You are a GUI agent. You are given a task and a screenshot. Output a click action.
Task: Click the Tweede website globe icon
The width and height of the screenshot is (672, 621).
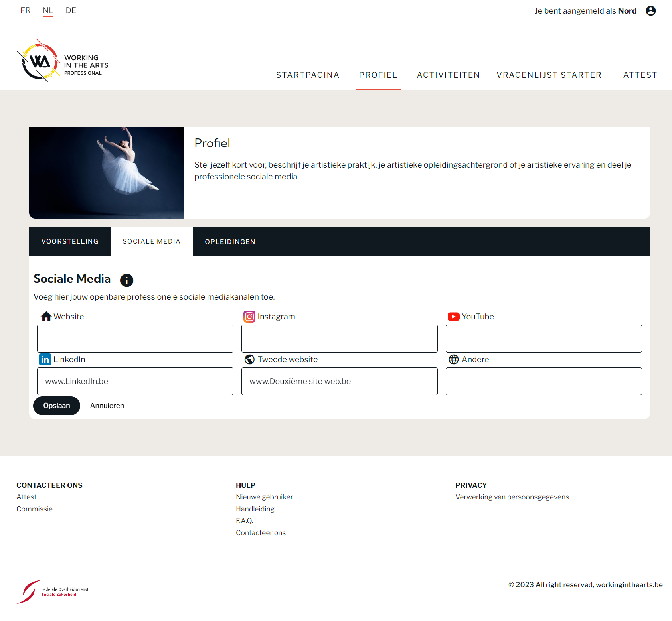(249, 359)
